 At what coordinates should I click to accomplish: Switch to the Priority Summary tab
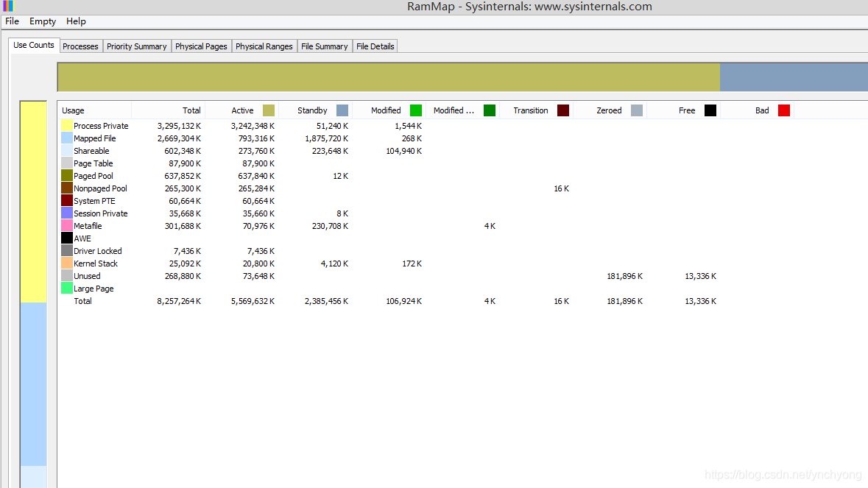pyautogui.click(x=137, y=46)
